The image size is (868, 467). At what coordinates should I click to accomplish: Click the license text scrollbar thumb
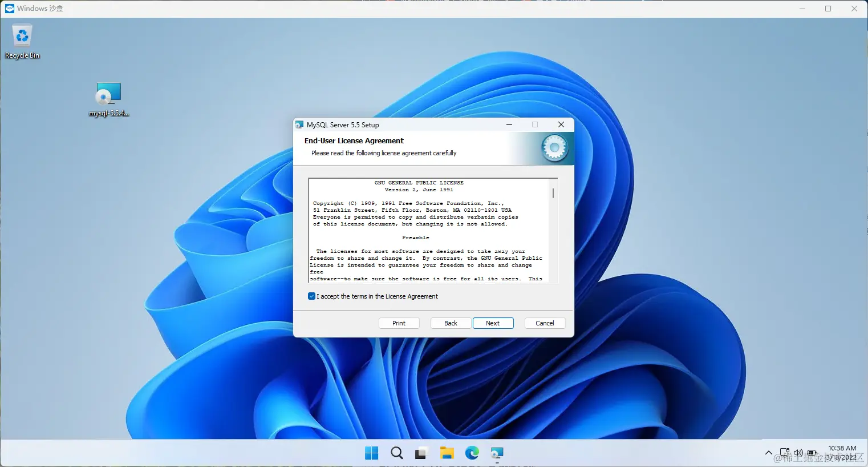coord(553,192)
